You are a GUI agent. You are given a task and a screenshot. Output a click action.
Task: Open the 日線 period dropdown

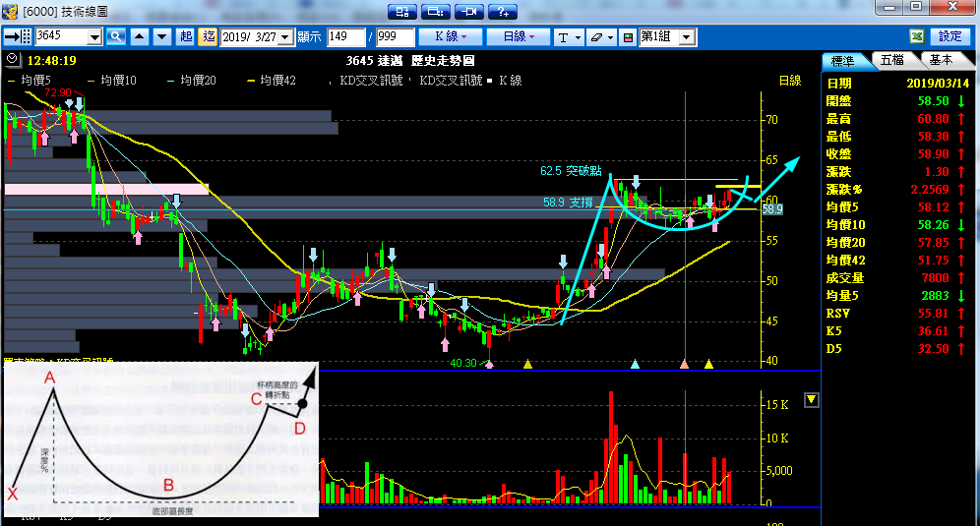(519, 36)
